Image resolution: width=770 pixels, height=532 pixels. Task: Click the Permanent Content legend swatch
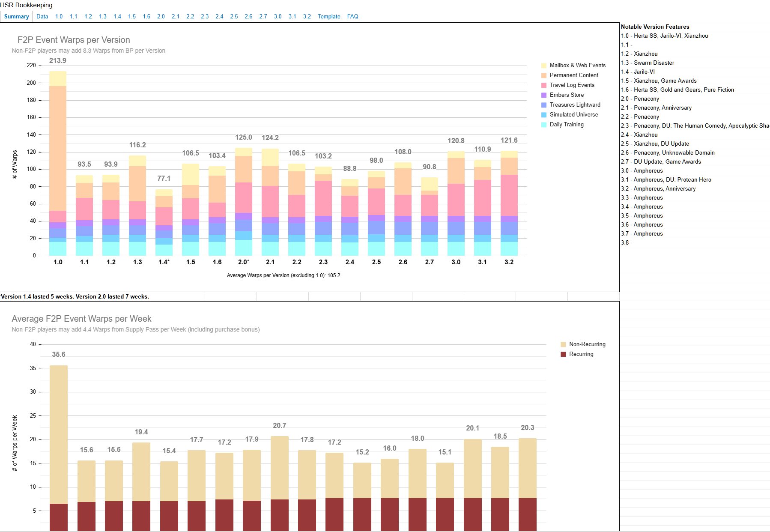(x=544, y=75)
